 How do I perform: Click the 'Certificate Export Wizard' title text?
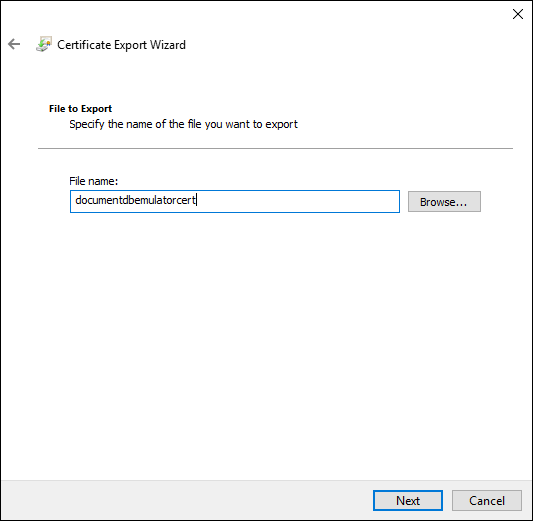[x=121, y=45]
